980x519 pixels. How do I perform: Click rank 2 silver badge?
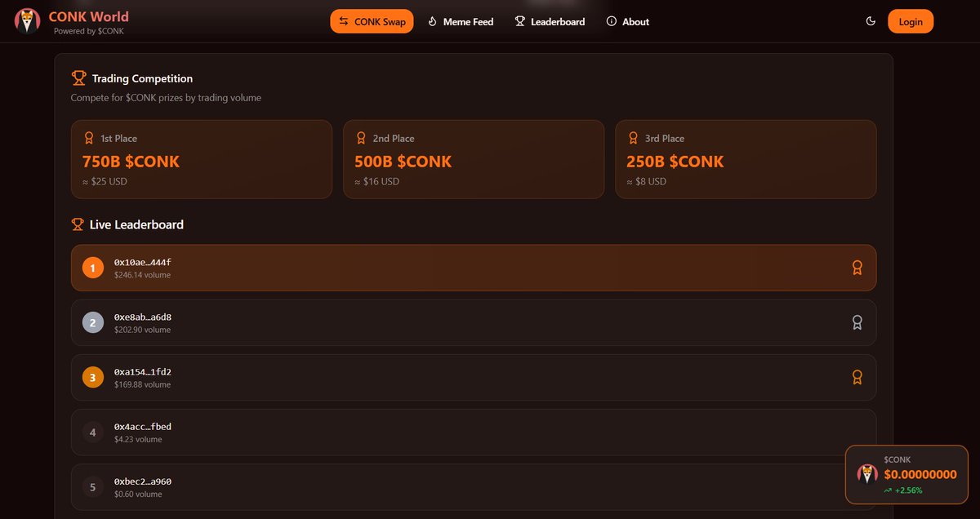pyautogui.click(x=93, y=322)
